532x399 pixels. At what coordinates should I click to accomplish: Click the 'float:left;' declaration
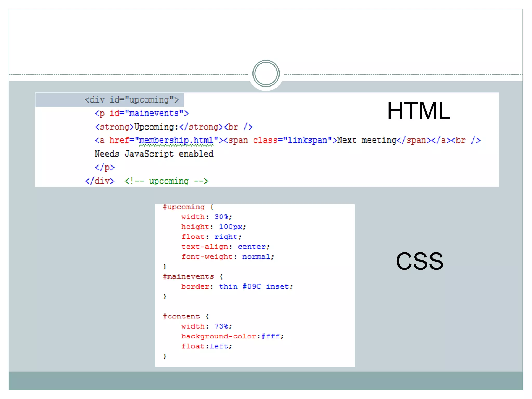[207, 346]
